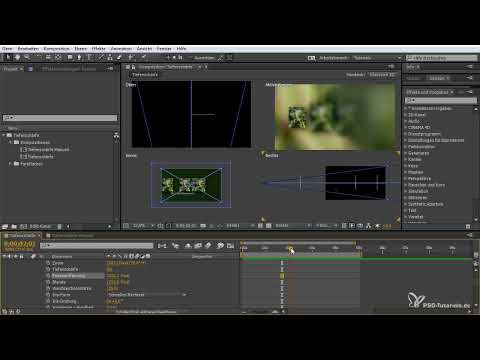
Task: Open the Animation menu
Action: coord(121,49)
